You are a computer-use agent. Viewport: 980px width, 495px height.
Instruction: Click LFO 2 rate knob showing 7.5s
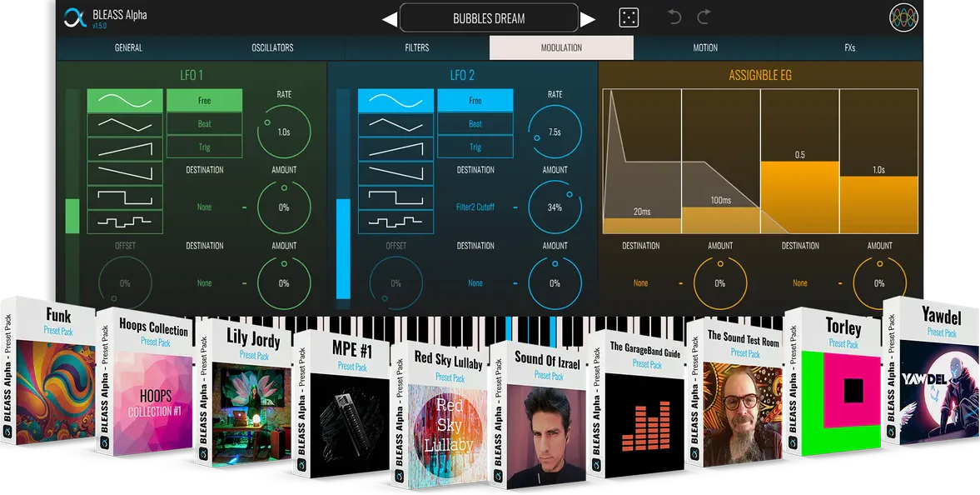555,132
